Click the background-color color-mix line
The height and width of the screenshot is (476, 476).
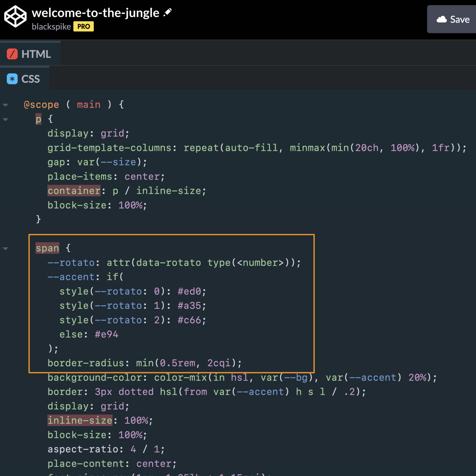coord(242,377)
